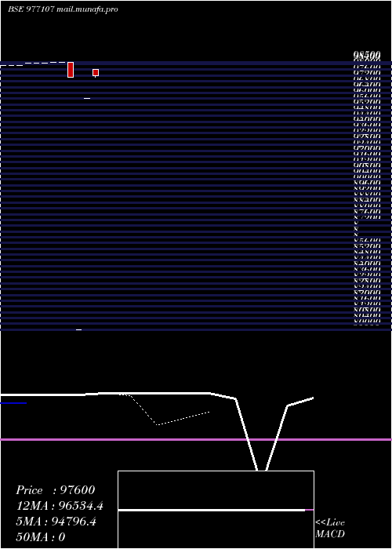392x549 pixels.
Task: Click the magenta horizontal line in the indicator pane
Action: 196,439
